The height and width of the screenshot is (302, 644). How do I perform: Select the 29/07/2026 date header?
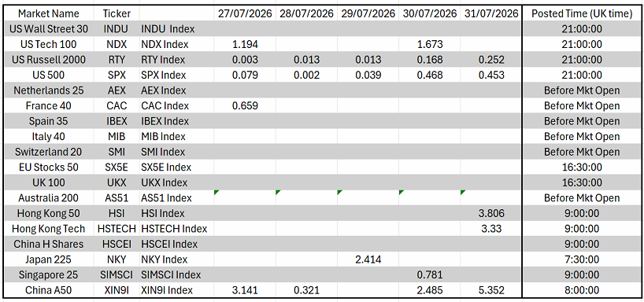point(368,13)
